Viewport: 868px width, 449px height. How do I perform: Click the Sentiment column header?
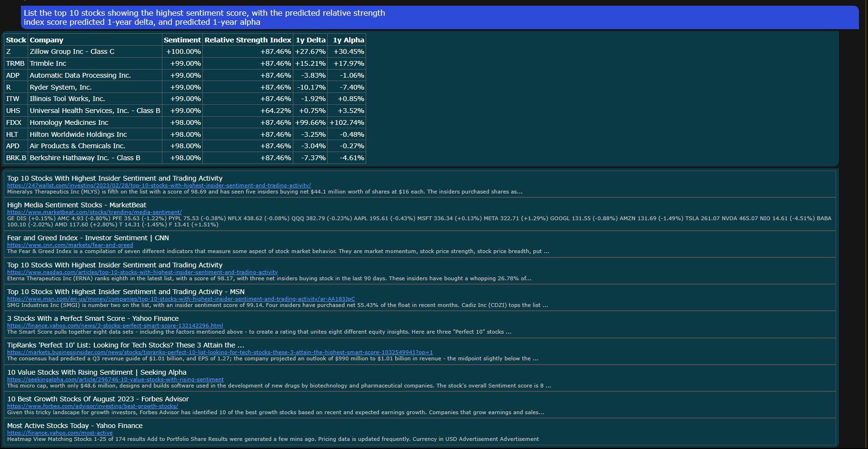pyautogui.click(x=182, y=40)
